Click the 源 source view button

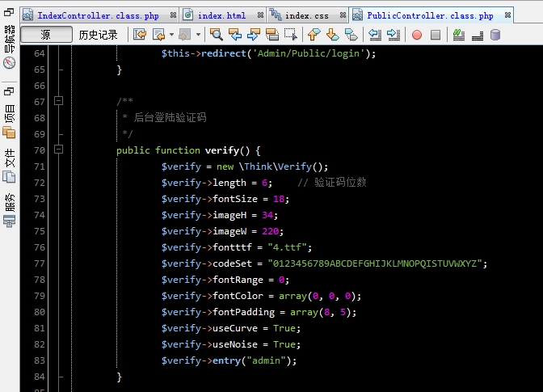point(45,34)
